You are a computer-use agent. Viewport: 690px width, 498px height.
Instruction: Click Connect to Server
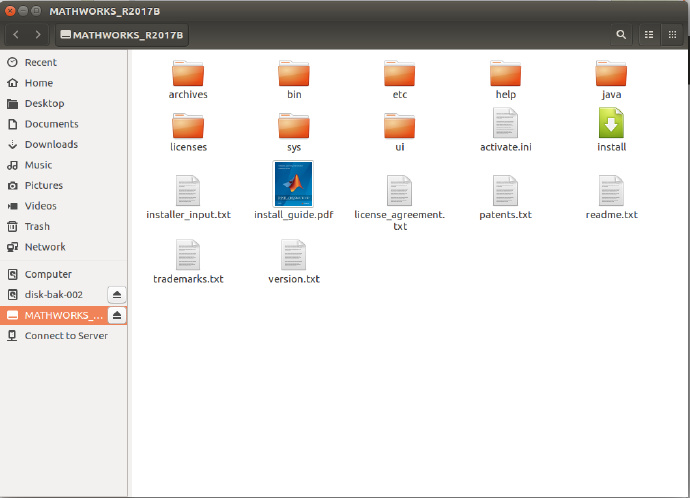[x=63, y=336]
